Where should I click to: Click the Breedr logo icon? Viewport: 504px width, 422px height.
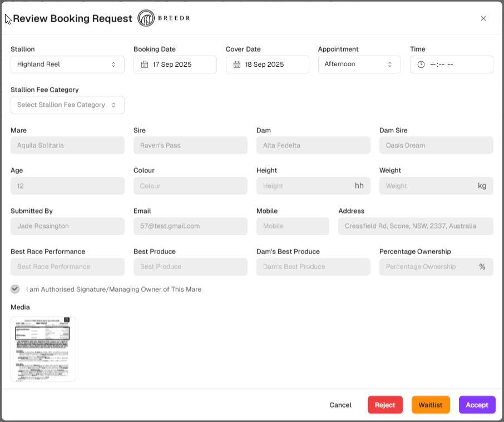(x=147, y=18)
